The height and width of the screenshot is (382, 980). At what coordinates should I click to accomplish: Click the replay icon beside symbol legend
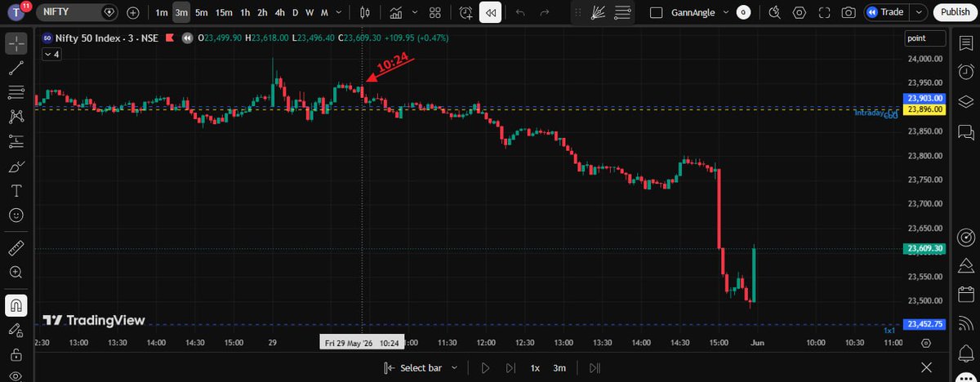click(189, 38)
